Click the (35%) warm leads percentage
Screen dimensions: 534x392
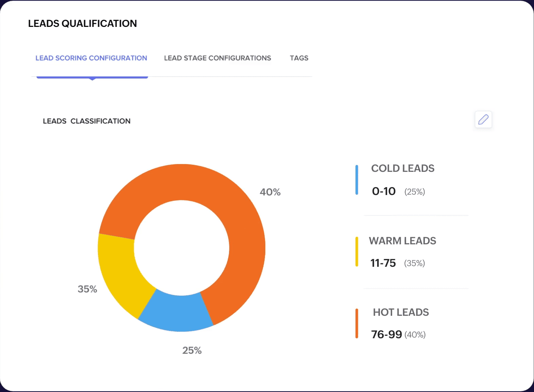tap(414, 263)
